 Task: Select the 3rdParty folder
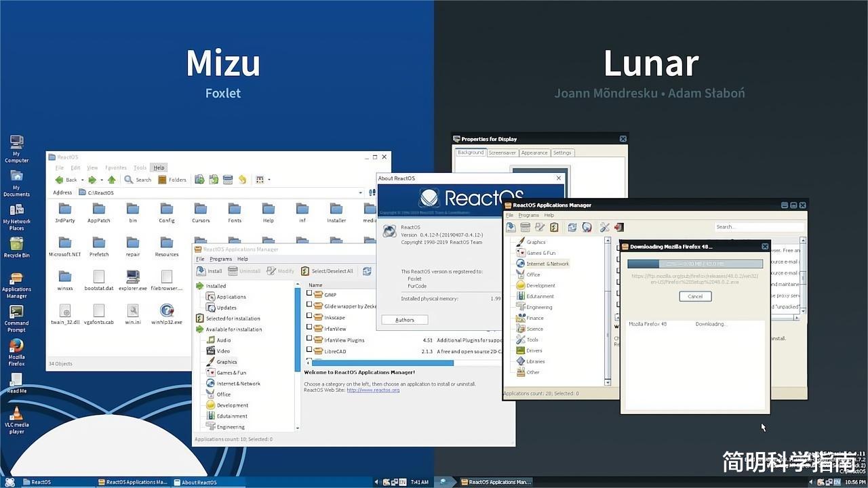click(x=65, y=212)
